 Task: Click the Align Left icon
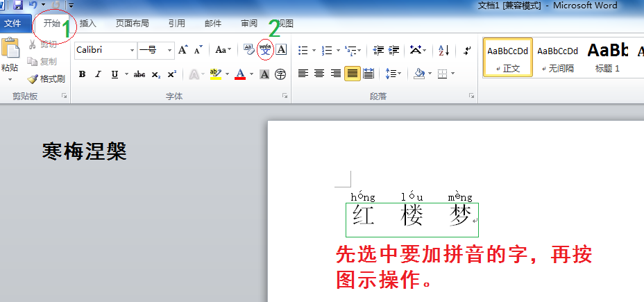pos(303,74)
